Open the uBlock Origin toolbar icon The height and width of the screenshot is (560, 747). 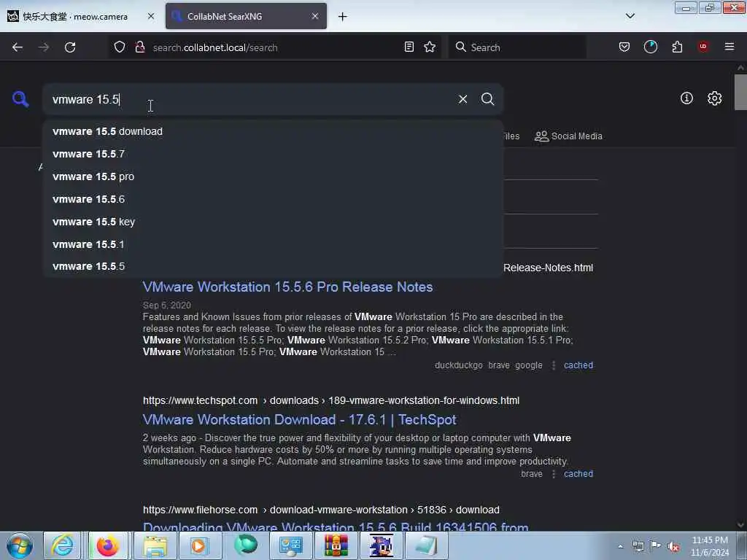(703, 47)
